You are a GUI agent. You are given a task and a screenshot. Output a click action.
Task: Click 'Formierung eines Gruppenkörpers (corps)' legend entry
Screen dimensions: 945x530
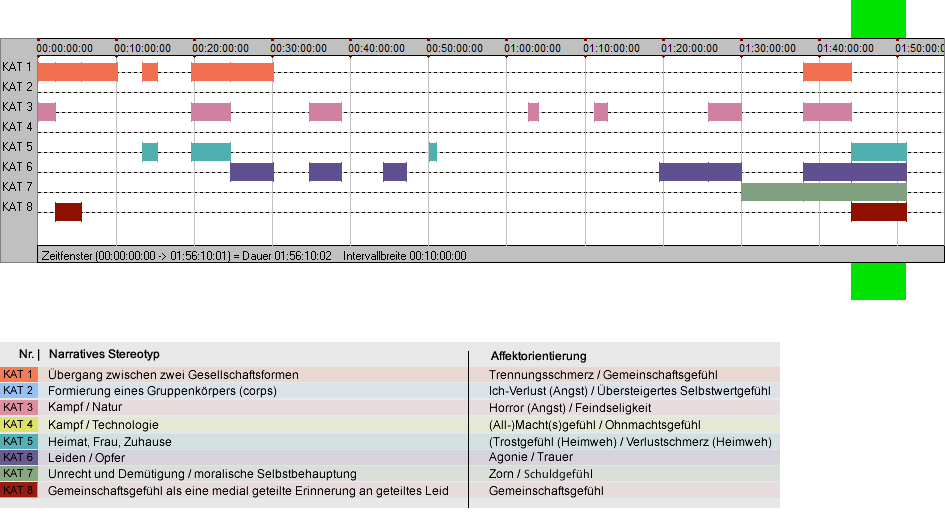(162, 391)
